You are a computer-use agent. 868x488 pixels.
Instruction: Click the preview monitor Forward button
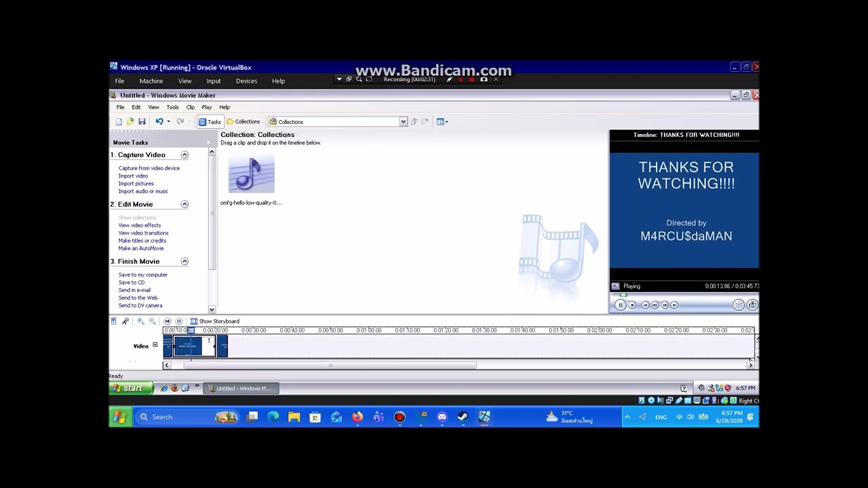(674, 305)
